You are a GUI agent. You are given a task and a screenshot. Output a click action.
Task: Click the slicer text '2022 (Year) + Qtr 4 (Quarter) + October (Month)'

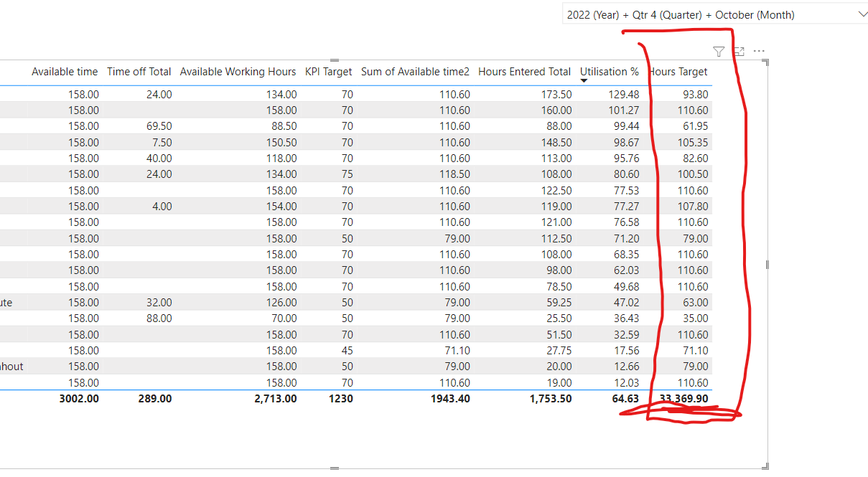(681, 14)
